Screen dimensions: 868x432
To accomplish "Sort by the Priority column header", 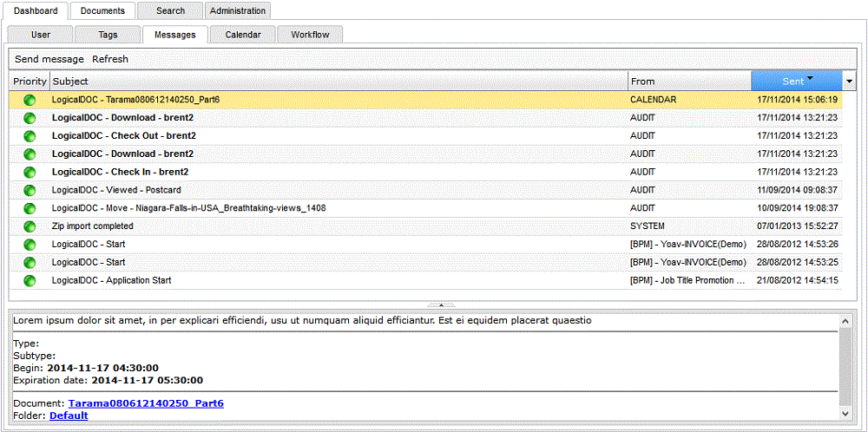I will (x=30, y=82).
